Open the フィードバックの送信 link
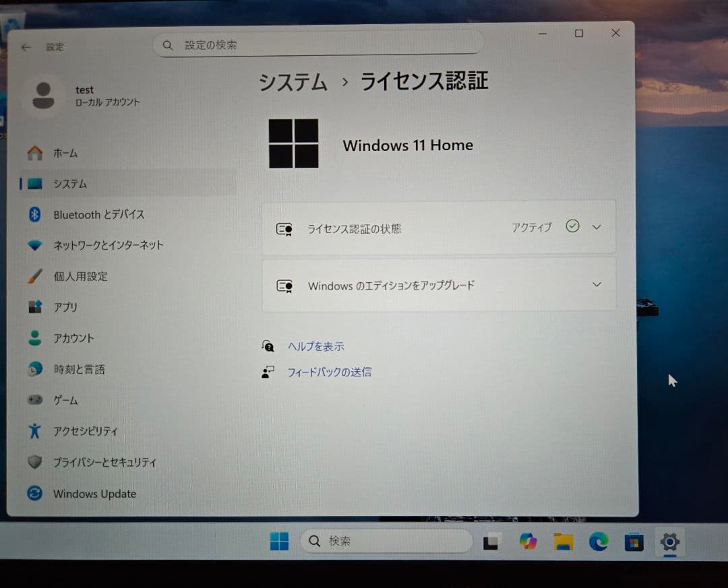Screen dimensions: 728x588 329,372
